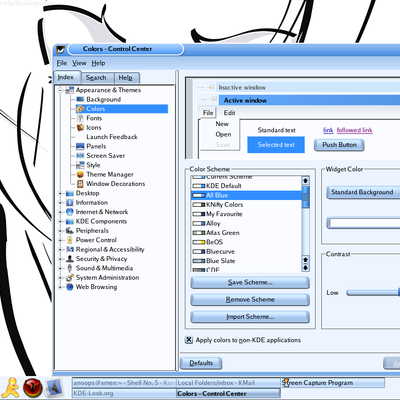Click the Icons module icon
Viewport: 400px width, 400px height.
pos(80,127)
